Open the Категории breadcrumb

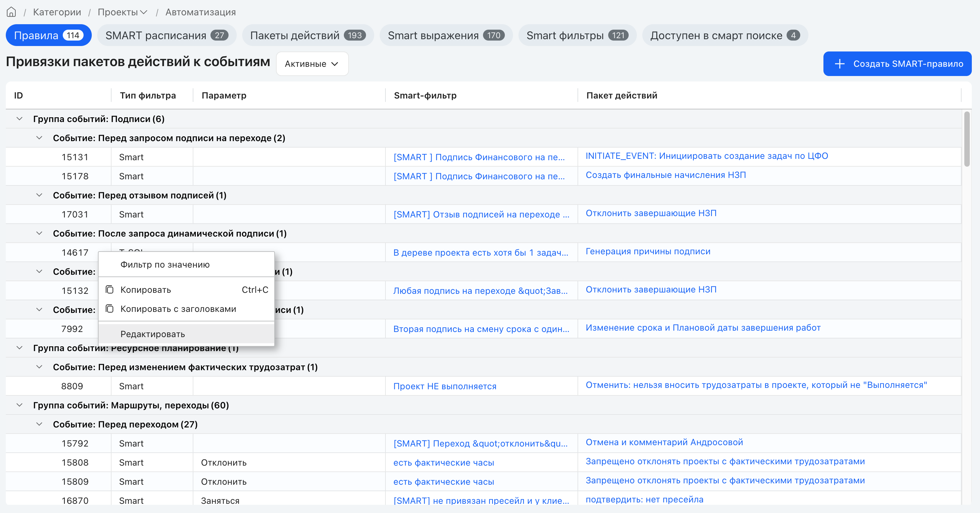point(57,12)
